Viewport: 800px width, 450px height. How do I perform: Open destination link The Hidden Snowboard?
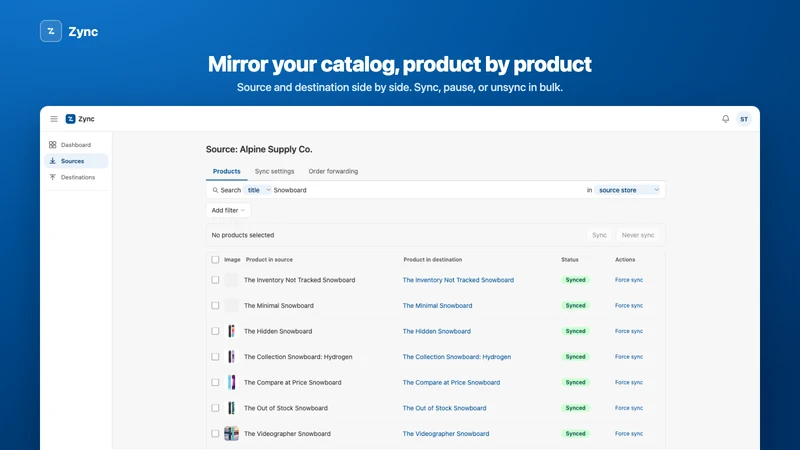click(437, 331)
